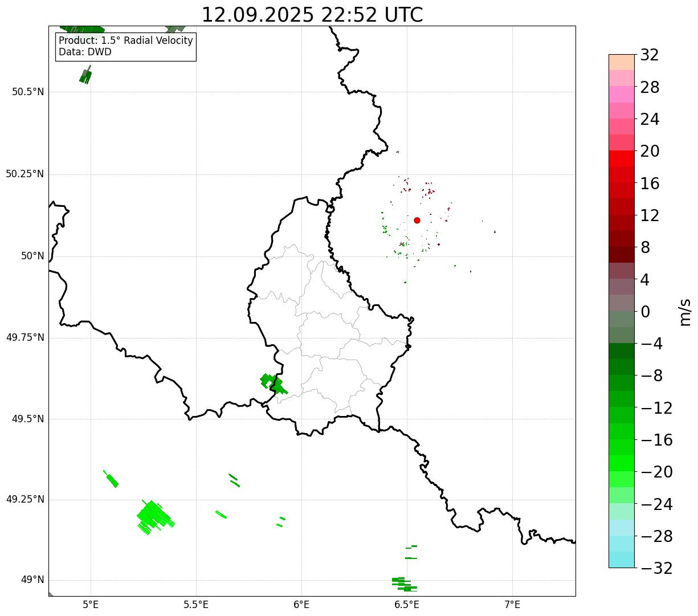
Task: Pick the dark green colorbar segment below −4
Action: 622,351
